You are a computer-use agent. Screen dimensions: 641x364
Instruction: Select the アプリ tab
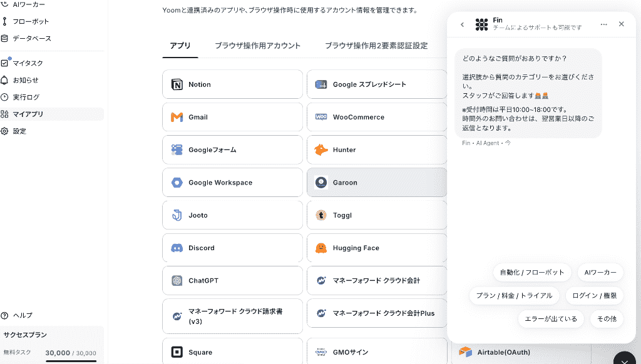tap(180, 46)
